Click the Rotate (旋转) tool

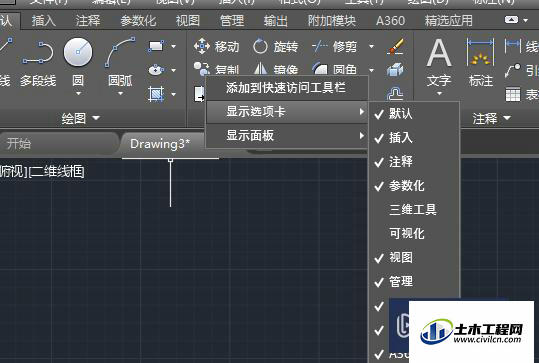tap(275, 46)
